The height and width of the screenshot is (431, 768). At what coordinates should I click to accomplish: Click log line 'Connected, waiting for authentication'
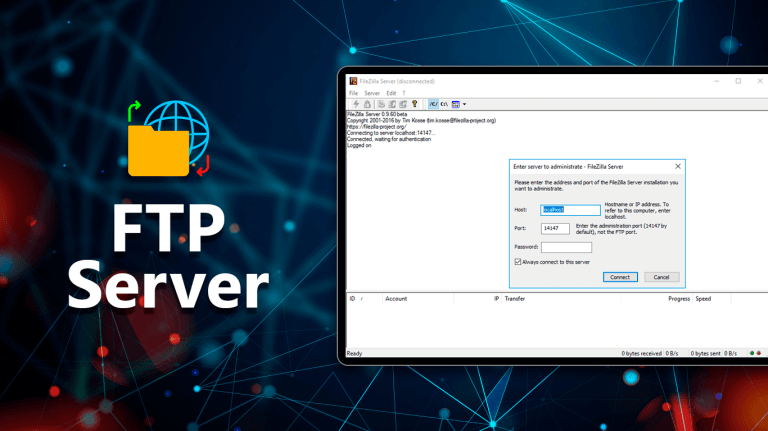tap(389, 139)
